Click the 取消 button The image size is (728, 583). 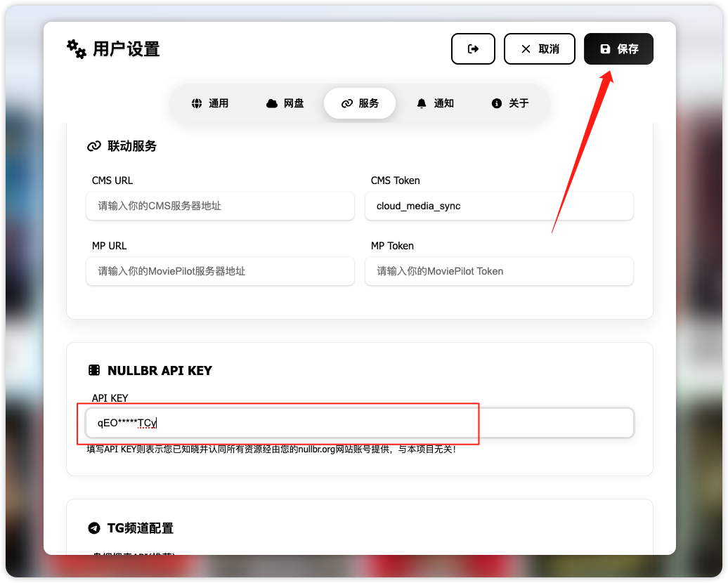coord(539,49)
